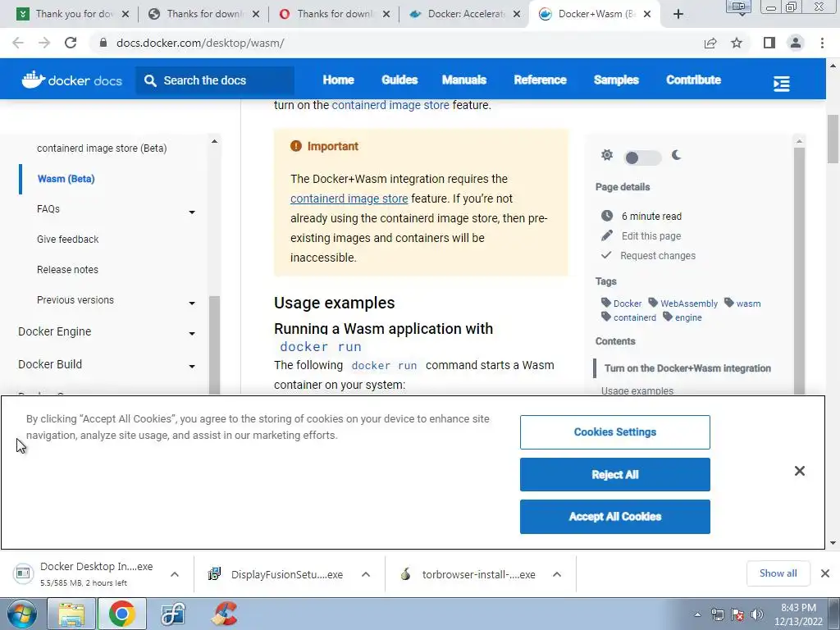This screenshot has height=630, width=840.
Task: Click the Reject All button
Action: (615, 475)
